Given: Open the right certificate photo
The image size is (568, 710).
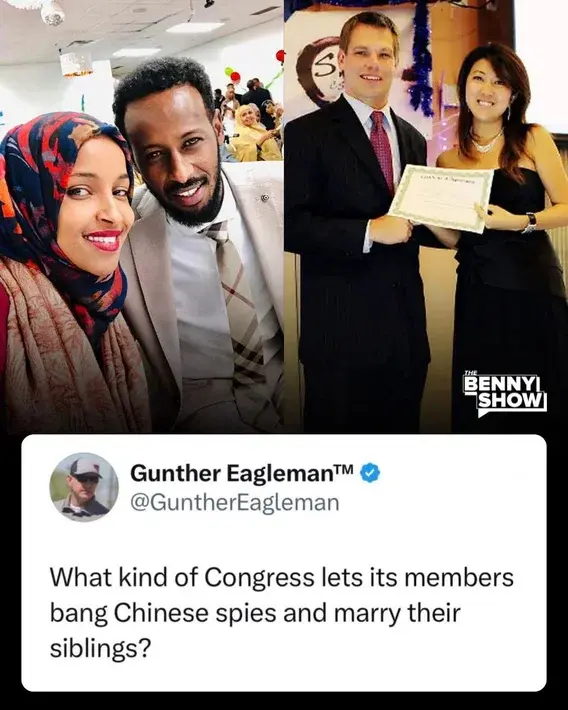Looking at the screenshot, I should tap(426, 216).
